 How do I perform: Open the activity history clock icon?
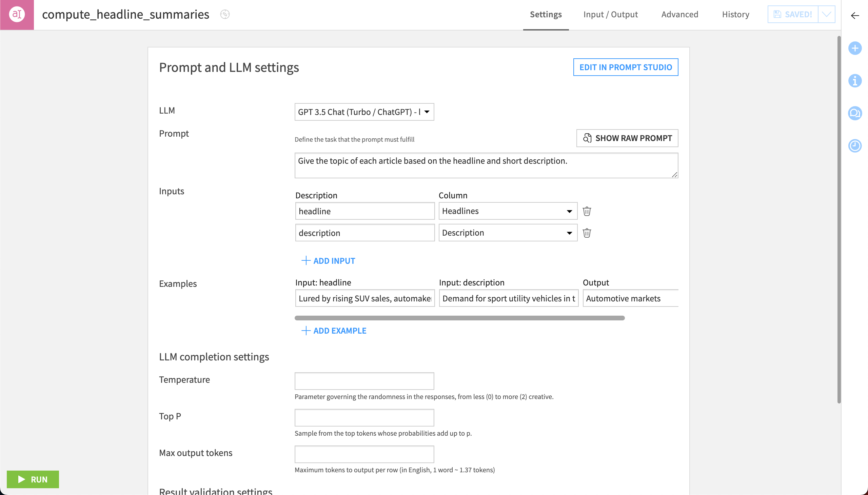(x=855, y=145)
